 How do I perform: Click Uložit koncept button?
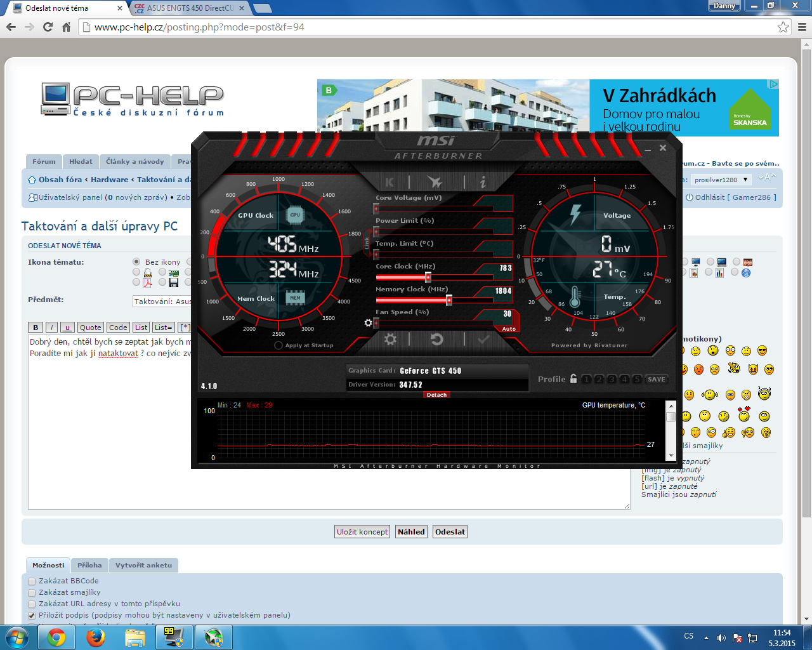click(362, 532)
